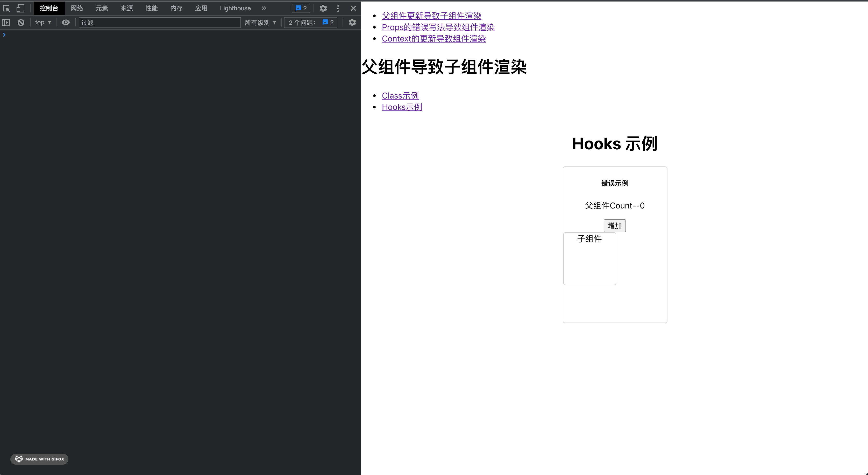The width and height of the screenshot is (868, 475).
Task: Click the eye live expression icon
Action: [66, 23]
